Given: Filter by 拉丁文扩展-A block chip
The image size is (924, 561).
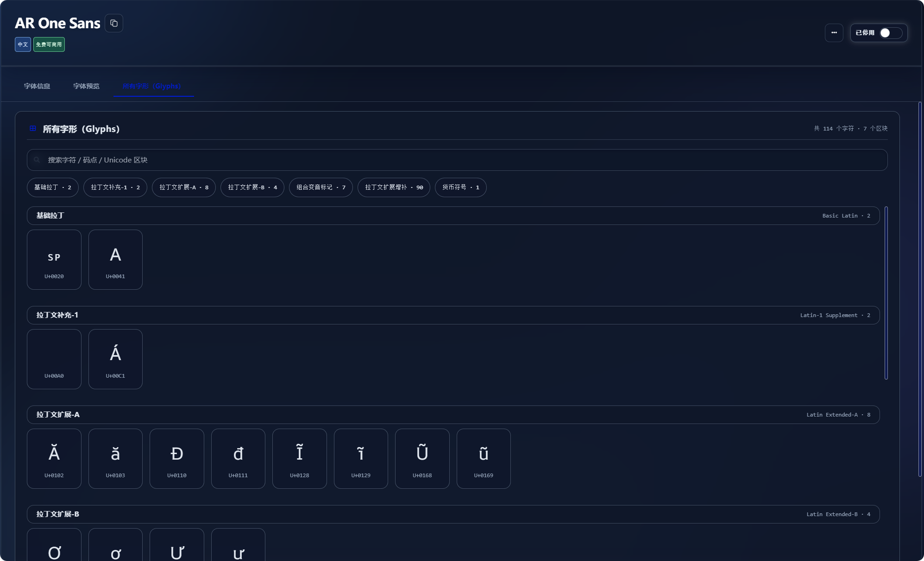Looking at the screenshot, I should coord(184,187).
